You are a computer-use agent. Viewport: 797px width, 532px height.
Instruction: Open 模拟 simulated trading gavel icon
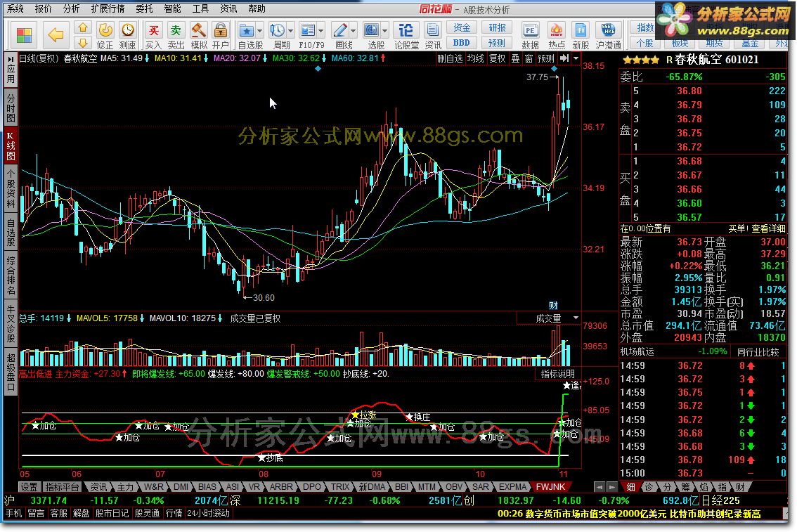coord(198,35)
